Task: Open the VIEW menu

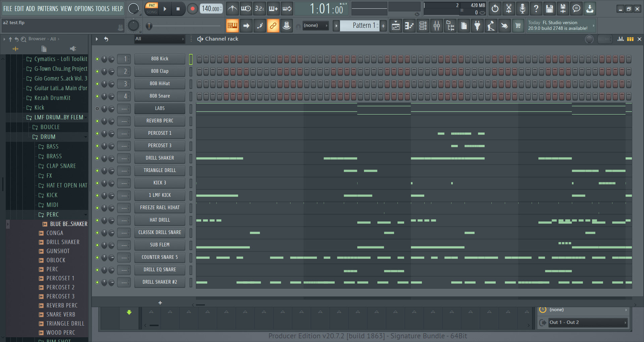Action: [66, 9]
